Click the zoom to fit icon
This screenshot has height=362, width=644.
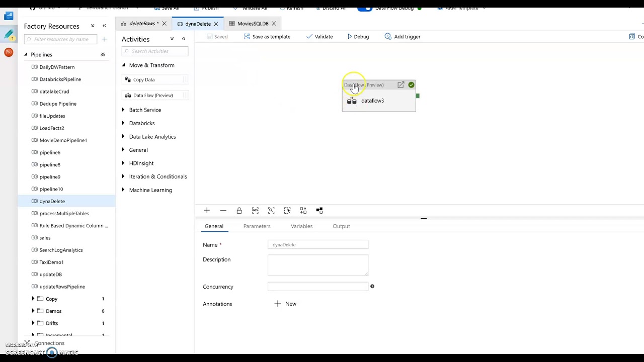pyautogui.click(x=271, y=210)
